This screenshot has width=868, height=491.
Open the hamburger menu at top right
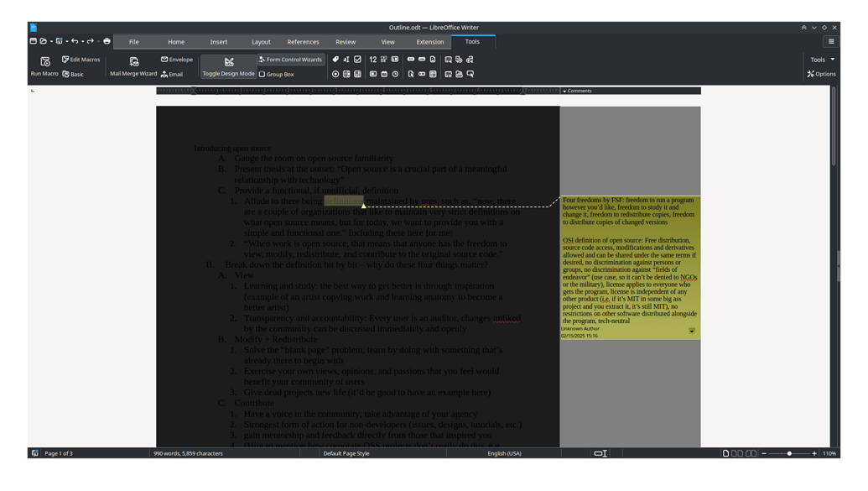pyautogui.click(x=831, y=42)
